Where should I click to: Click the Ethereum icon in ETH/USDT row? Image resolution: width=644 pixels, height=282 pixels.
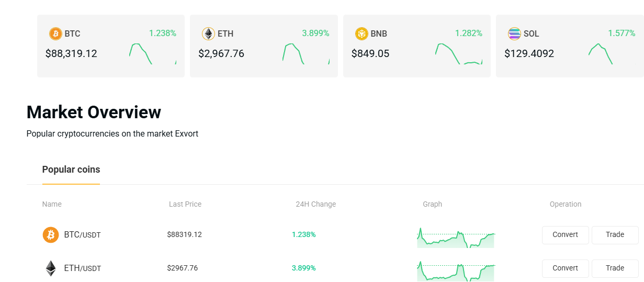click(51, 268)
